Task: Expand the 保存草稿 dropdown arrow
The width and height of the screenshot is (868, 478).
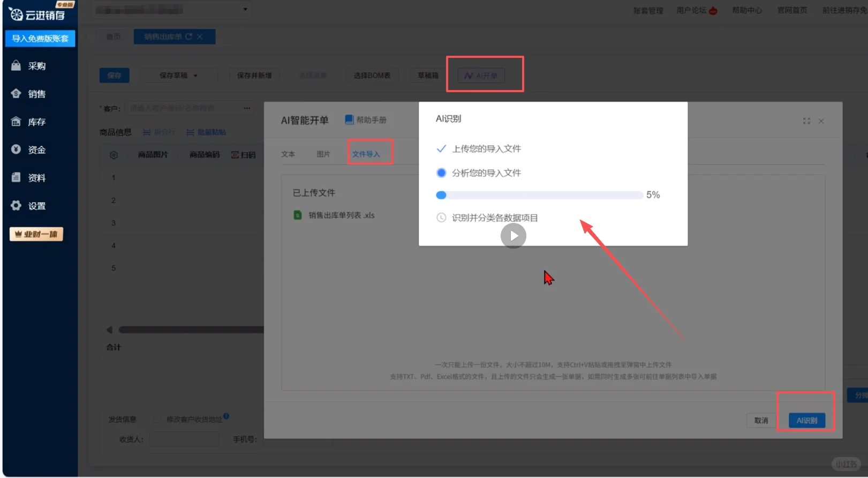Action: click(x=195, y=76)
